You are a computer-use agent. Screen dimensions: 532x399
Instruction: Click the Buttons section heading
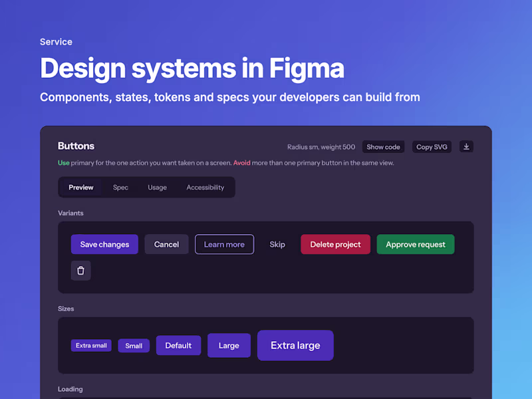click(76, 146)
